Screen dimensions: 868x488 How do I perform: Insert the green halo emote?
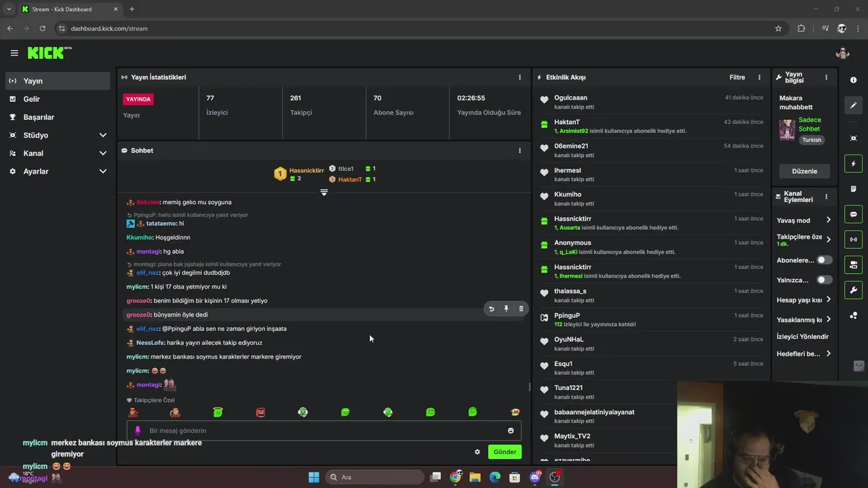(218, 411)
